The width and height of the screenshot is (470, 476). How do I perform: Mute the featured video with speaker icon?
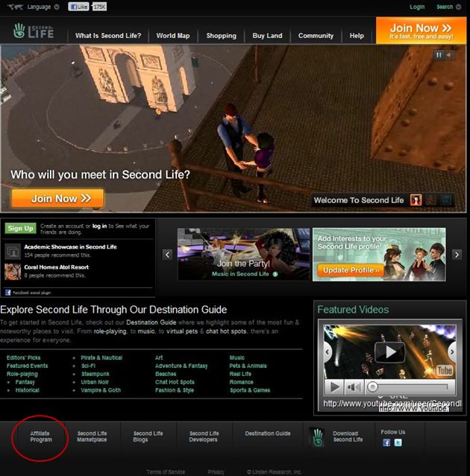point(354,387)
